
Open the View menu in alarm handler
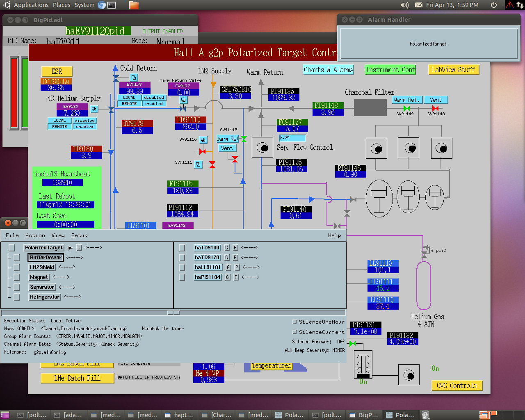click(58, 235)
